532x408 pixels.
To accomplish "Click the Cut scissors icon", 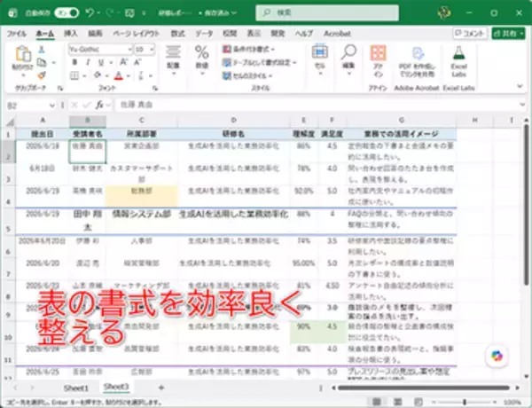I will 42,50.
